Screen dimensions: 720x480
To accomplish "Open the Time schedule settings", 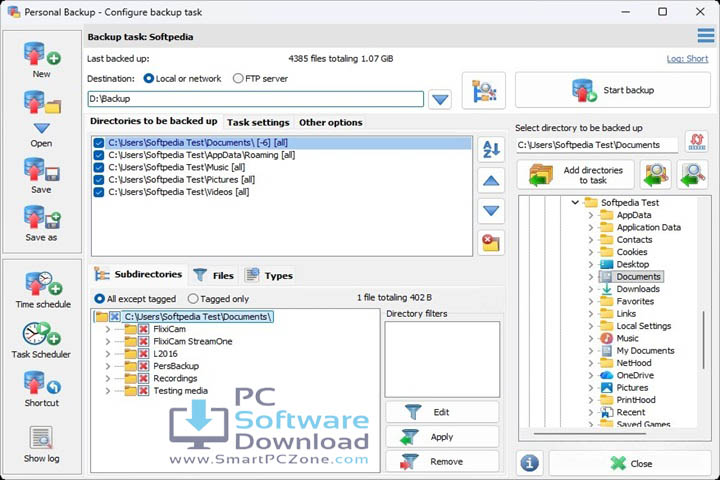I will click(43, 290).
